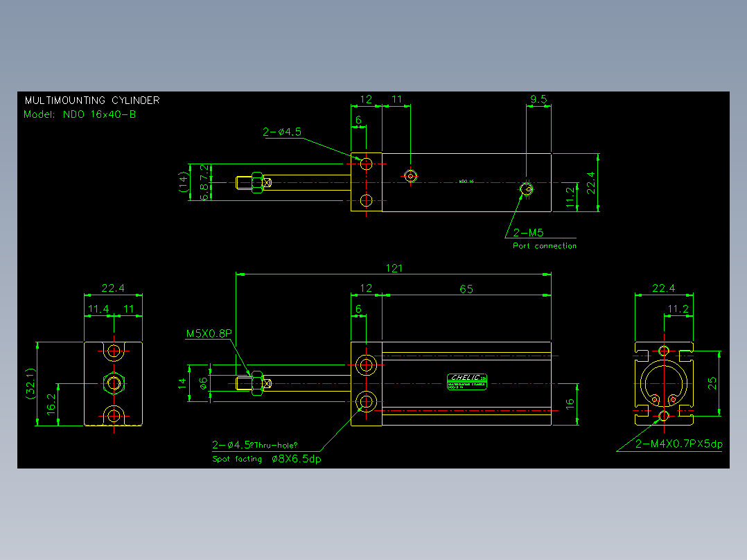Click the M5X0.8P thread callout

coord(209,333)
